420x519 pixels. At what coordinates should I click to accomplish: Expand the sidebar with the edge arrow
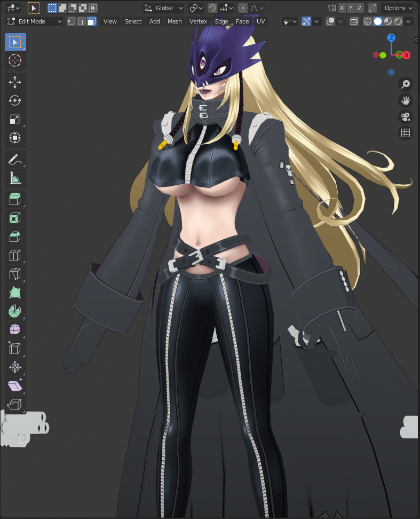click(x=416, y=40)
